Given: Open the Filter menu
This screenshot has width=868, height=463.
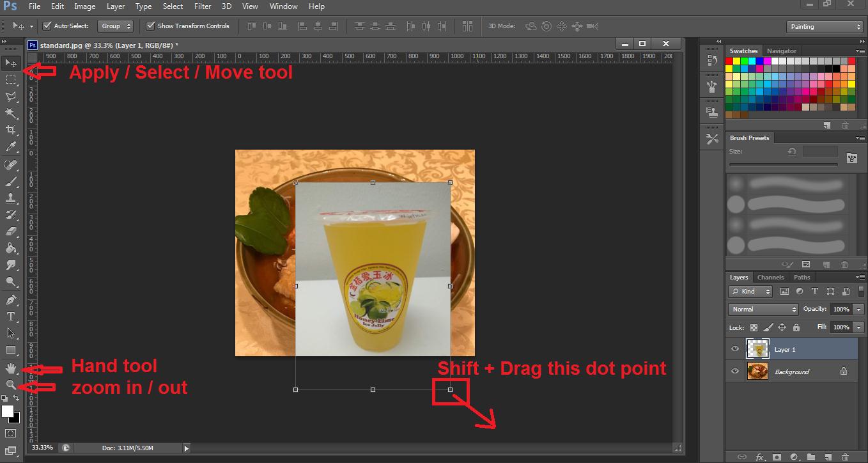Looking at the screenshot, I should point(203,6).
